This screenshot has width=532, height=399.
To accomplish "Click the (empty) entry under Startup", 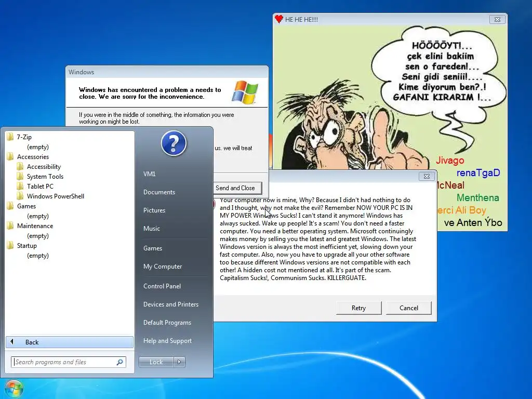I will 38,256.
